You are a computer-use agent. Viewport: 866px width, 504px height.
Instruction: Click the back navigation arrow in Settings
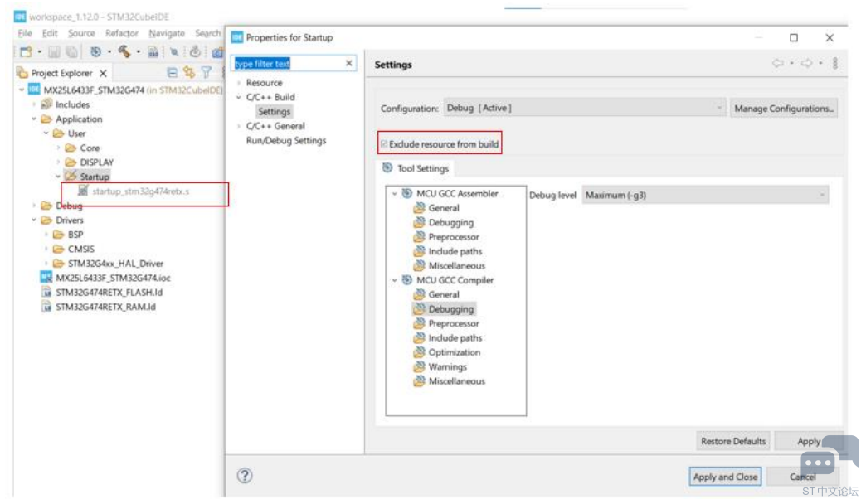(777, 64)
